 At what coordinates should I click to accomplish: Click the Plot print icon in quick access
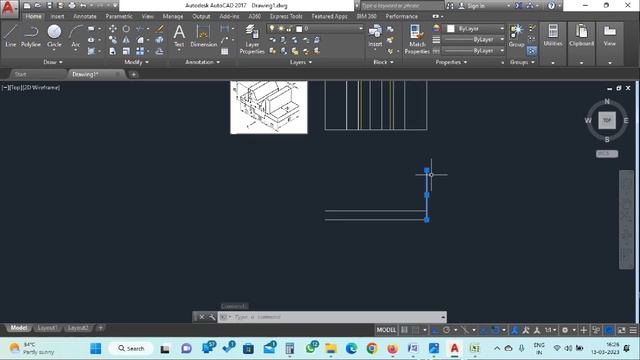pyautogui.click(x=72, y=5)
